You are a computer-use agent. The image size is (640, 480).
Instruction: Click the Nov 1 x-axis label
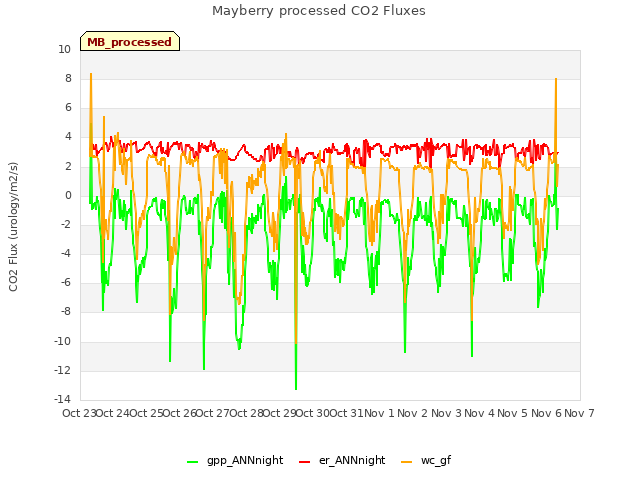379,413
